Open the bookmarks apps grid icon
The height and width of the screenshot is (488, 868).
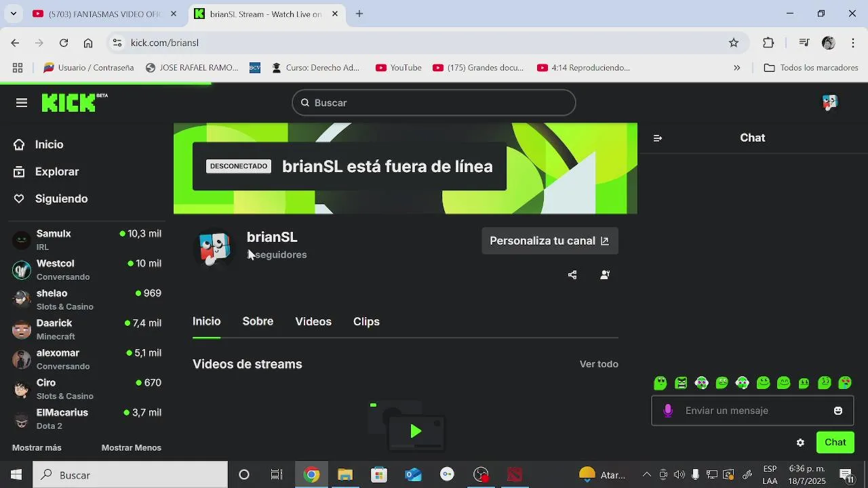coord(18,68)
